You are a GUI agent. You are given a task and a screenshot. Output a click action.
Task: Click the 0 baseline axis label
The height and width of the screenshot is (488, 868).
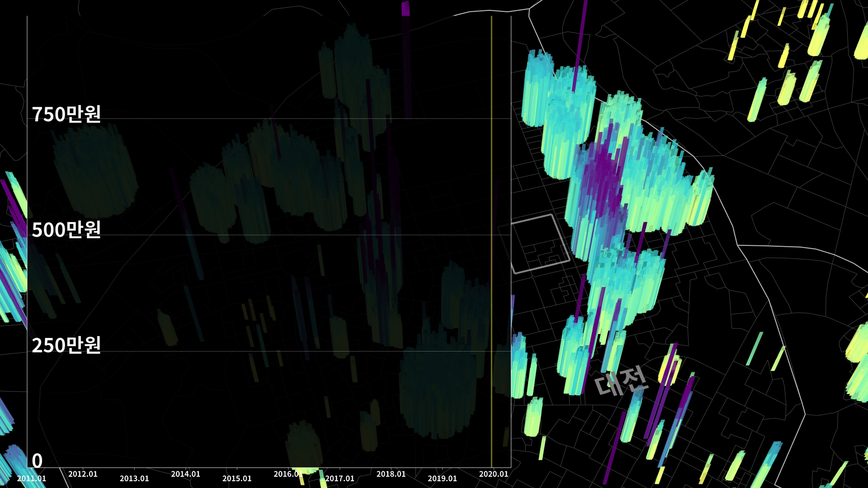[37, 461]
